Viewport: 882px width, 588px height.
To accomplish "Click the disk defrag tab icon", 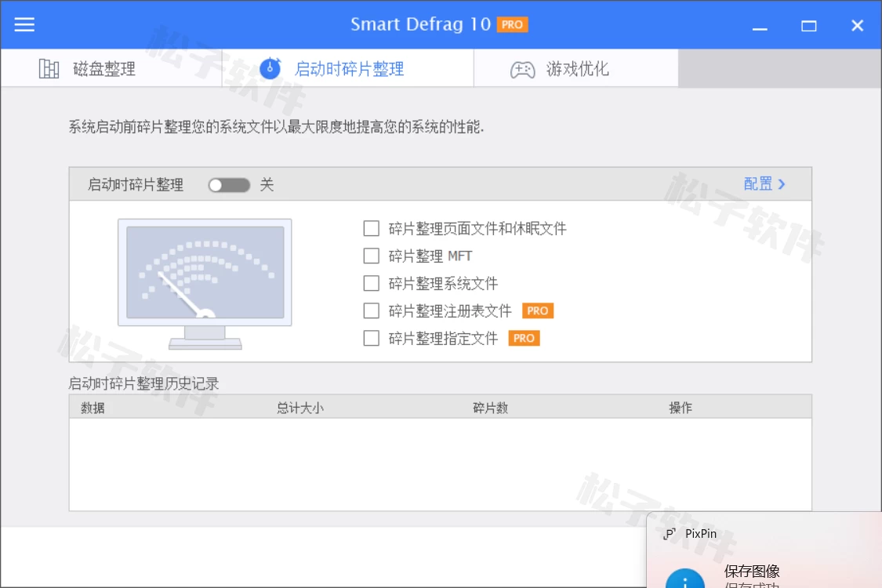I will point(49,69).
